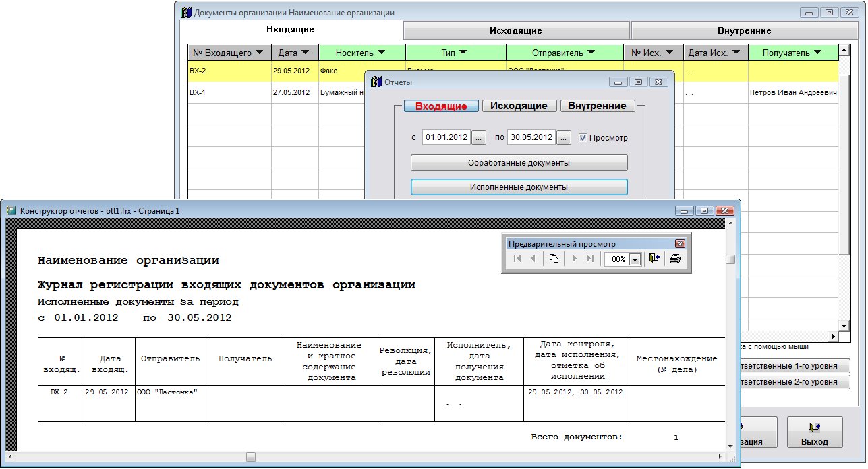Select Внутренние toggle in Отчеты window
The height and width of the screenshot is (469, 868).
[597, 106]
